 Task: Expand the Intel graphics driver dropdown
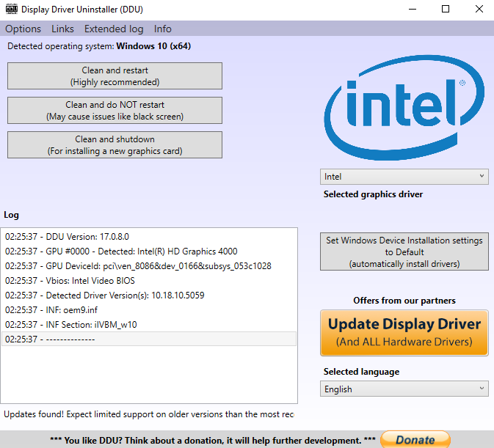pyautogui.click(x=404, y=177)
